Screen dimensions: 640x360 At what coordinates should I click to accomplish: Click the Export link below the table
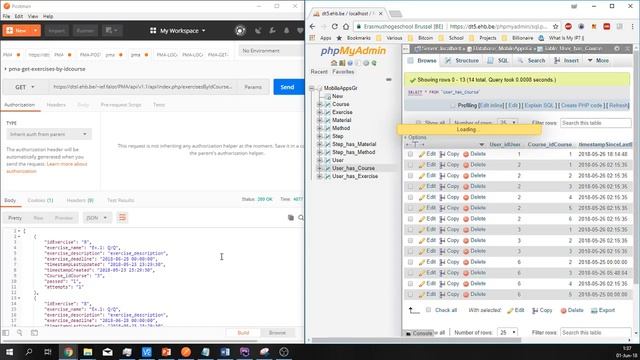(x=603, y=310)
